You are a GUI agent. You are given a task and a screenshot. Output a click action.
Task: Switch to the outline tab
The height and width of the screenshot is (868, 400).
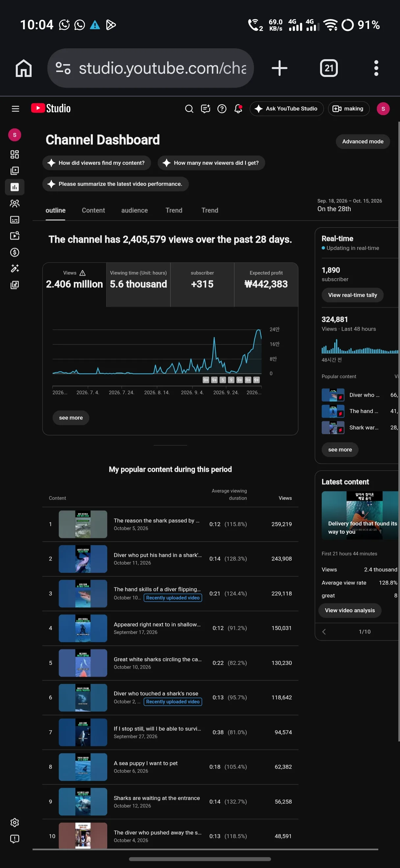click(x=56, y=210)
